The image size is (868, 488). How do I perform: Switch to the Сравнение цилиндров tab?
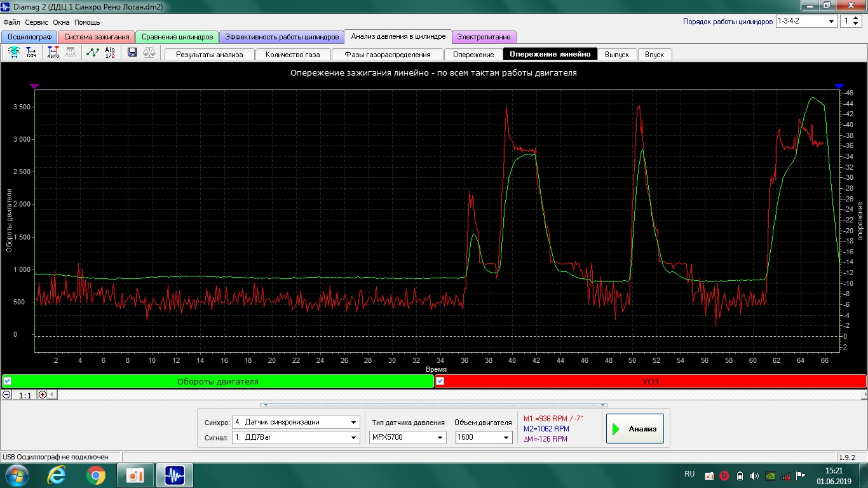coord(177,37)
